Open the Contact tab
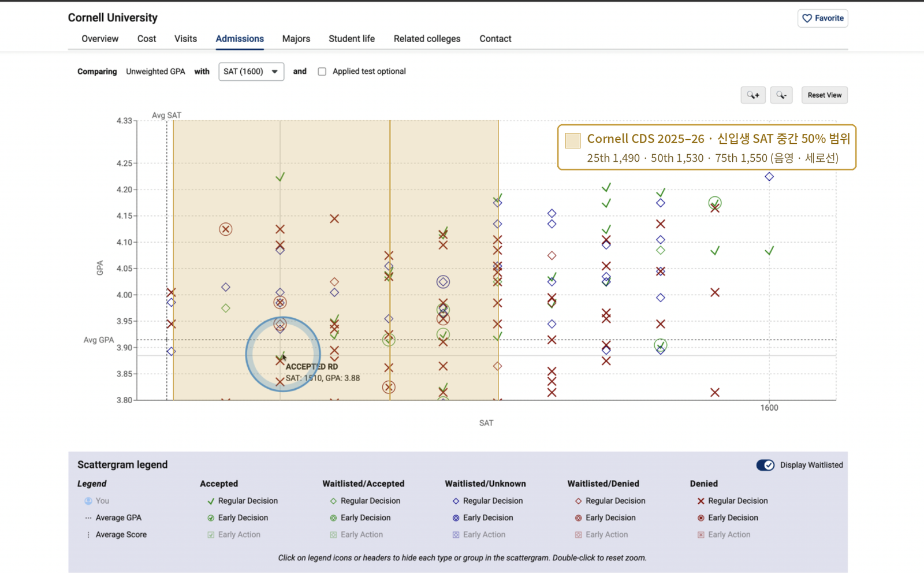The height and width of the screenshot is (573, 924). (x=495, y=39)
